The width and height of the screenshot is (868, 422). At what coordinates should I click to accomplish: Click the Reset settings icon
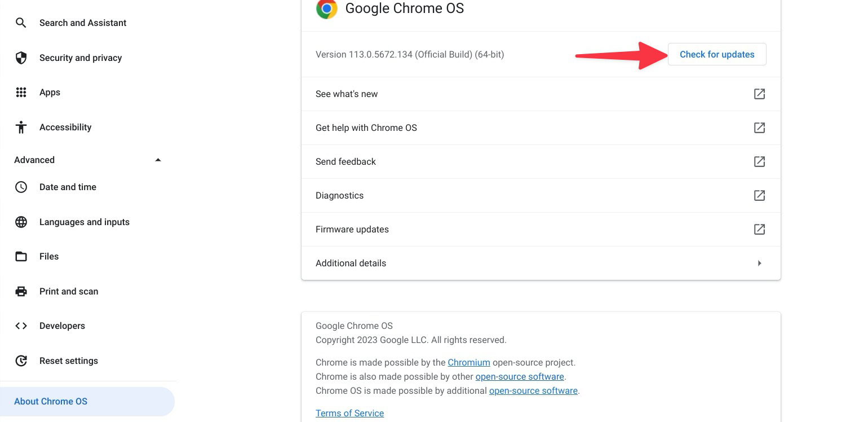pyautogui.click(x=21, y=361)
